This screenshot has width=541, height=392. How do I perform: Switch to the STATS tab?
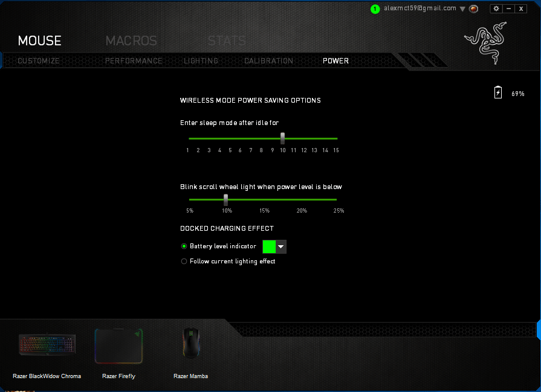(227, 40)
